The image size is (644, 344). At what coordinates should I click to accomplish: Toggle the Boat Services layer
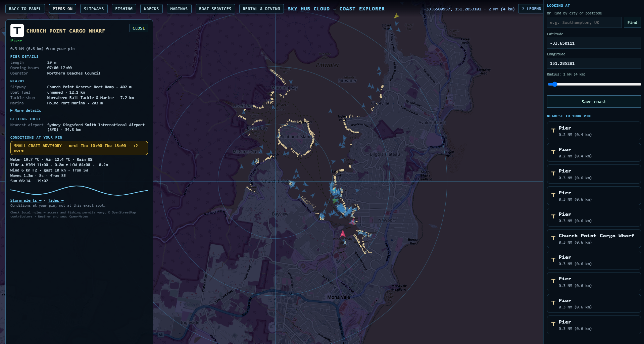point(215,9)
